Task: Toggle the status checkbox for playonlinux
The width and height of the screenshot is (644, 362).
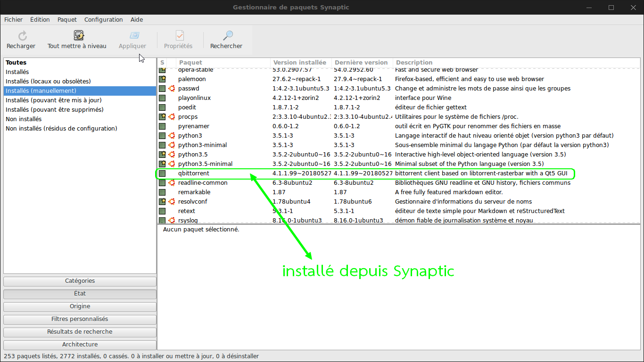Action: (x=162, y=98)
